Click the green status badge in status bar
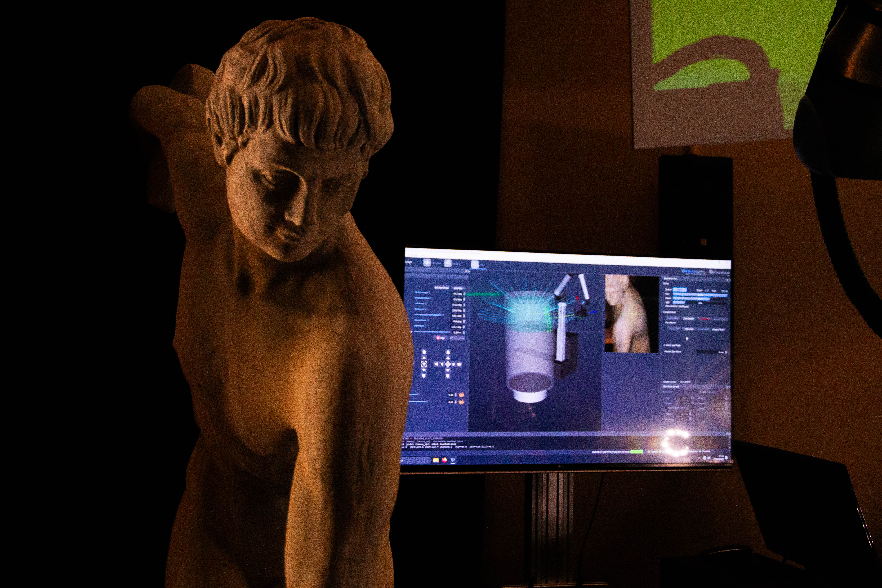Image resolution: width=882 pixels, height=588 pixels. [636, 452]
